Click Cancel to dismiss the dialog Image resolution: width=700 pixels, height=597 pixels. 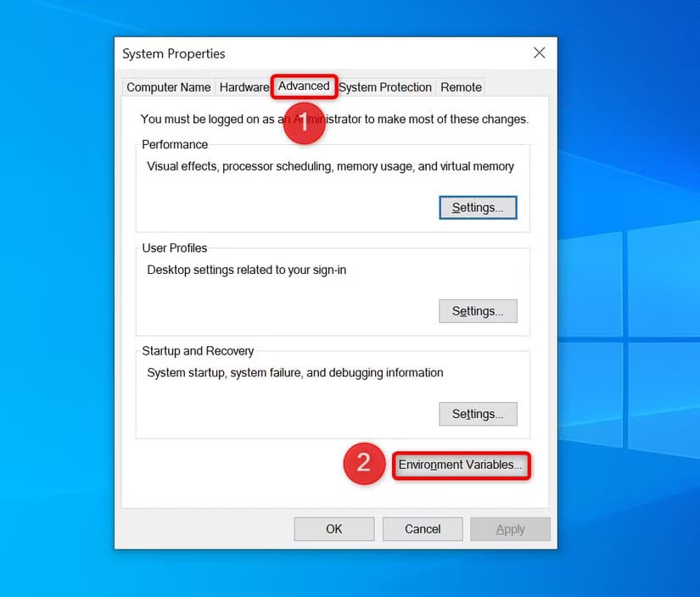pos(423,529)
